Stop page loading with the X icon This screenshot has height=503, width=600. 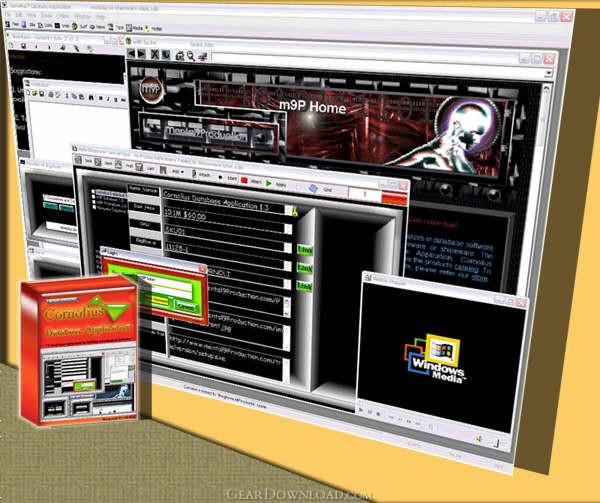(x=155, y=54)
